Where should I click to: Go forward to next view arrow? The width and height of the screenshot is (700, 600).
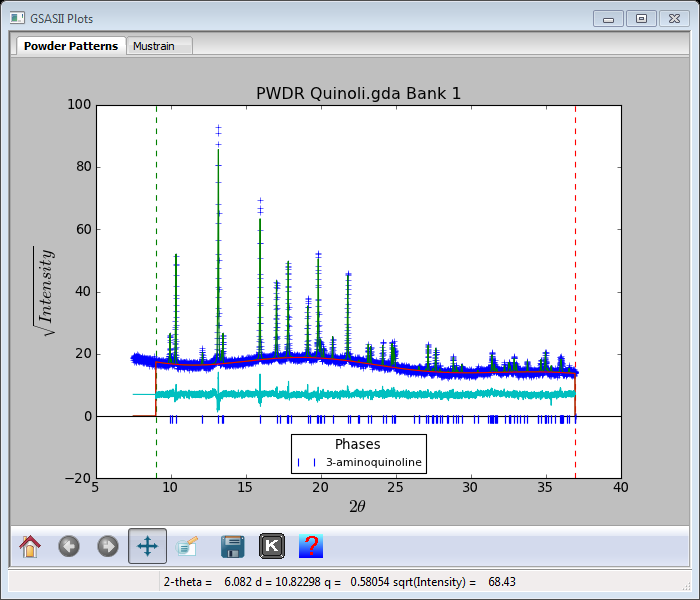click(108, 546)
